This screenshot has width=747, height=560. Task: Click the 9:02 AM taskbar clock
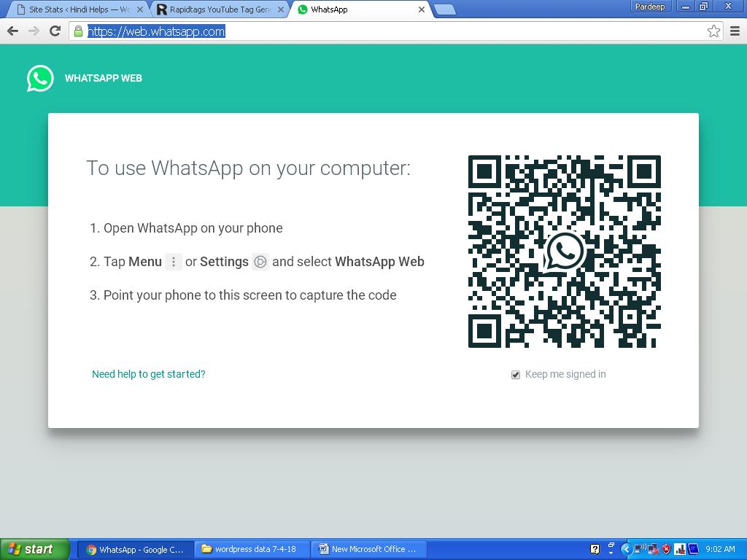click(x=720, y=550)
